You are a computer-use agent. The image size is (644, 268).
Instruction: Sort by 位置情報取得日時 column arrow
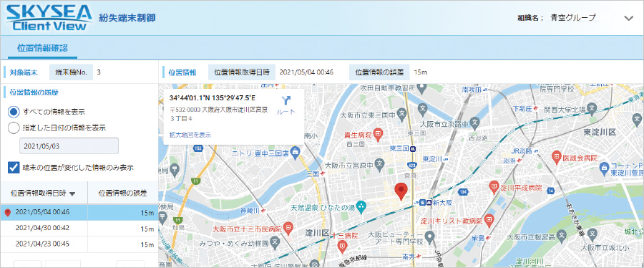[x=72, y=193]
